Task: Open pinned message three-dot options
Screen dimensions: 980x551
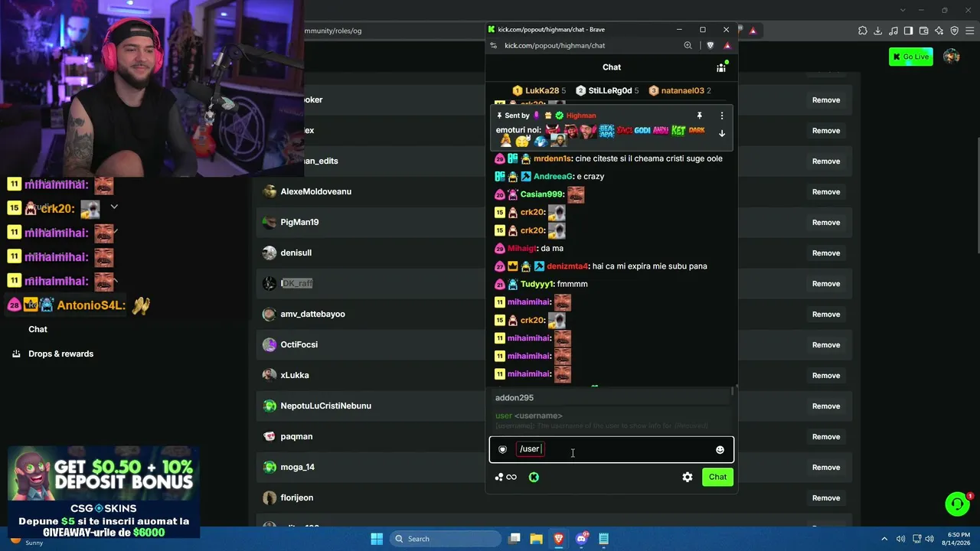Action: tap(721, 116)
